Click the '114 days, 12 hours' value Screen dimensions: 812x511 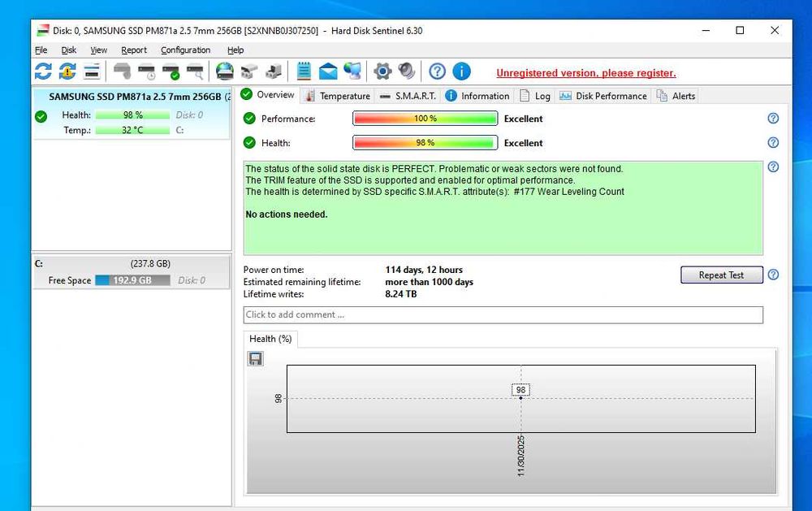[x=424, y=270]
